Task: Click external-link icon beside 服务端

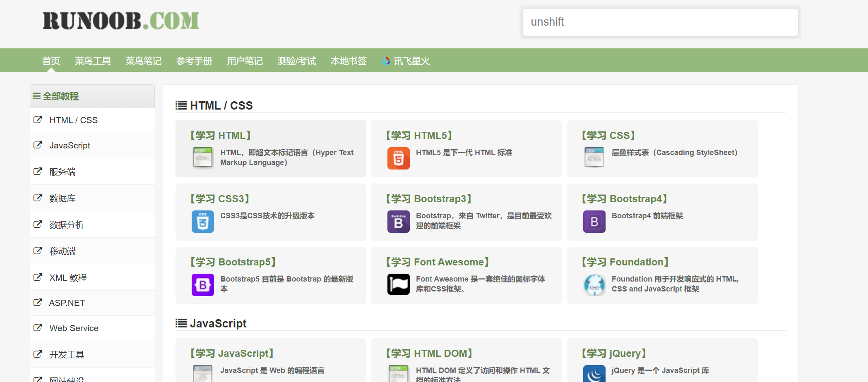Action: pyautogui.click(x=38, y=172)
